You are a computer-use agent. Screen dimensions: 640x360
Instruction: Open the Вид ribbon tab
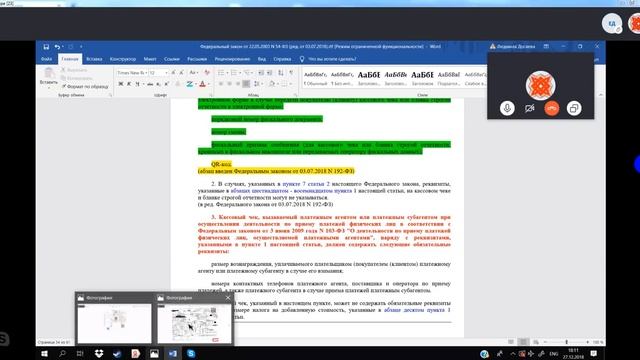coord(262,59)
